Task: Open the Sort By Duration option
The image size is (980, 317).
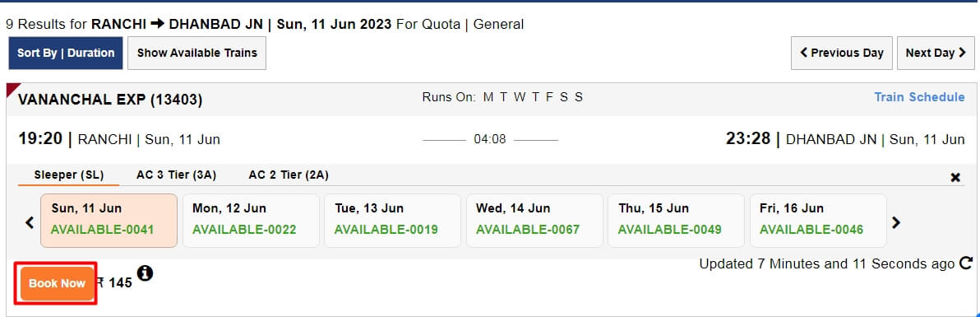Action: coord(66,53)
